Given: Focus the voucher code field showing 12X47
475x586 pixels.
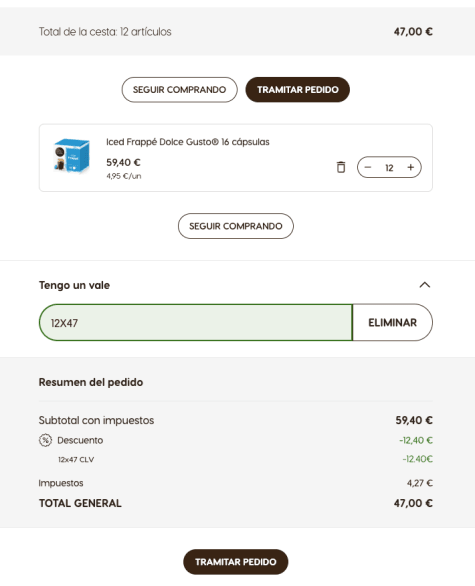Looking at the screenshot, I should [195, 323].
